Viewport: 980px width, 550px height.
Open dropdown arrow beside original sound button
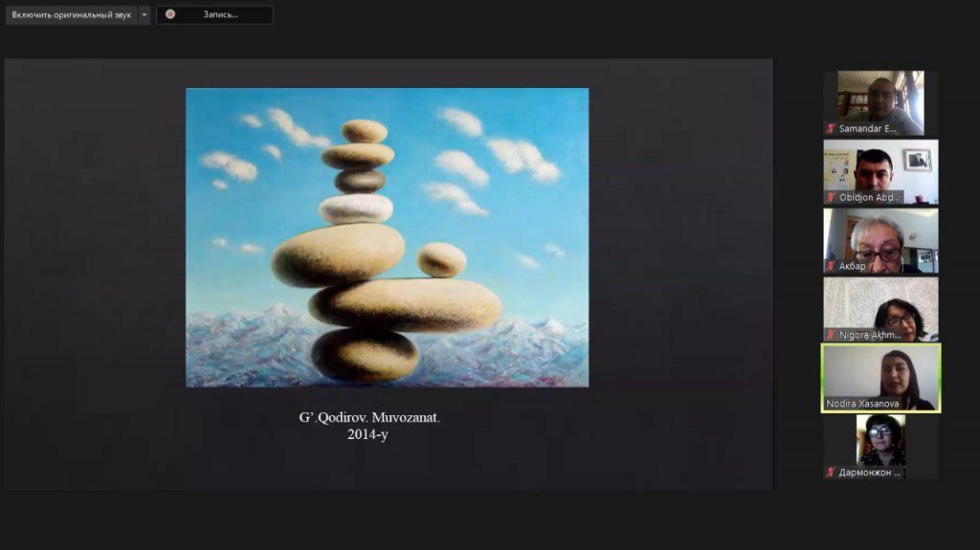coord(145,15)
